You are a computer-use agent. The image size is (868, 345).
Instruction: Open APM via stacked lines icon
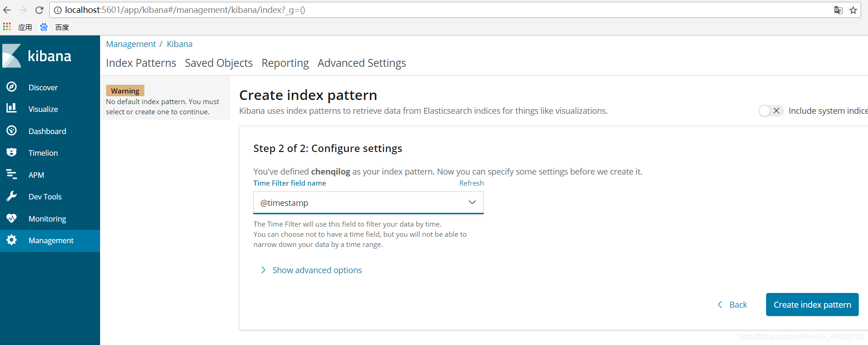[12, 174]
